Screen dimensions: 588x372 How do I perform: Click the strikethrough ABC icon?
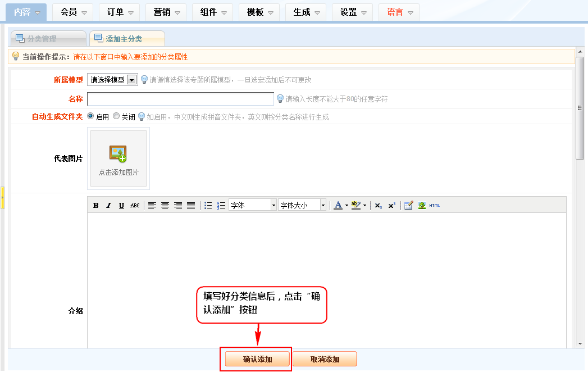135,206
